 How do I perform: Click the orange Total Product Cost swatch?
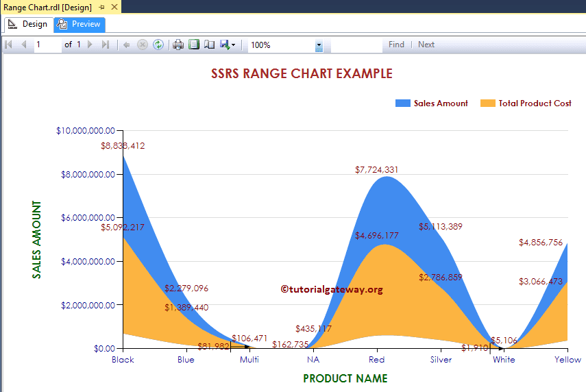coord(488,103)
